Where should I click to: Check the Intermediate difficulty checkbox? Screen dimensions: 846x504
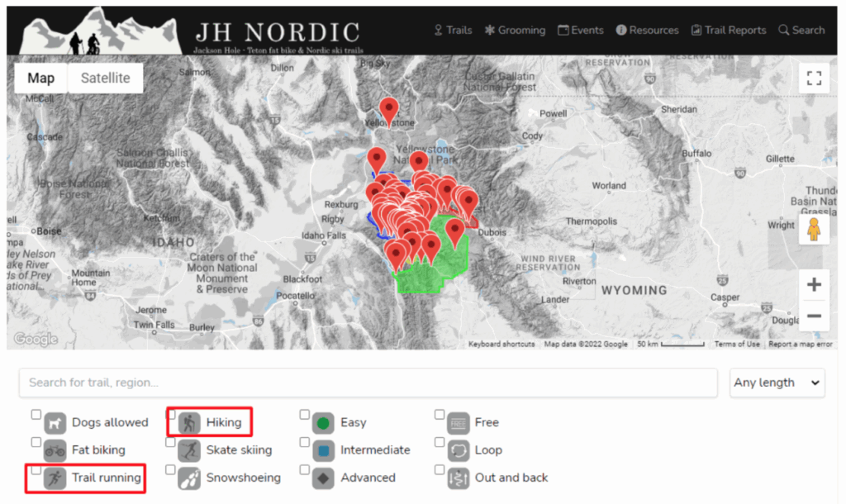[x=305, y=442]
